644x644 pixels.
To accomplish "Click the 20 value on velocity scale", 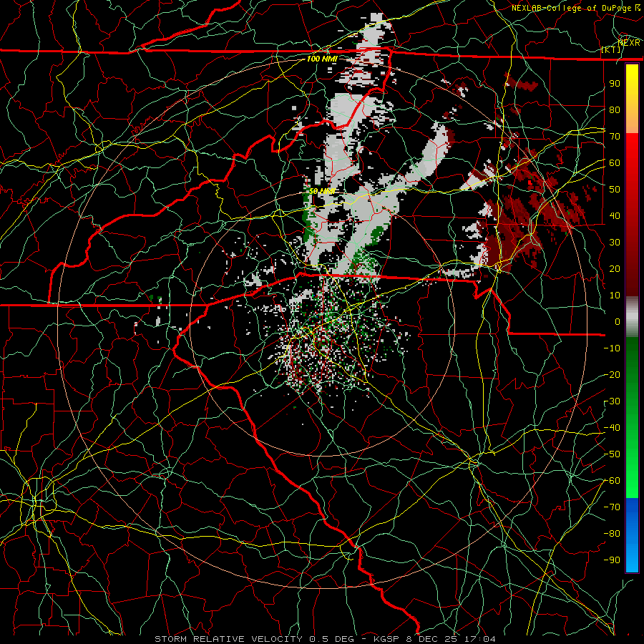I will click(x=615, y=268).
